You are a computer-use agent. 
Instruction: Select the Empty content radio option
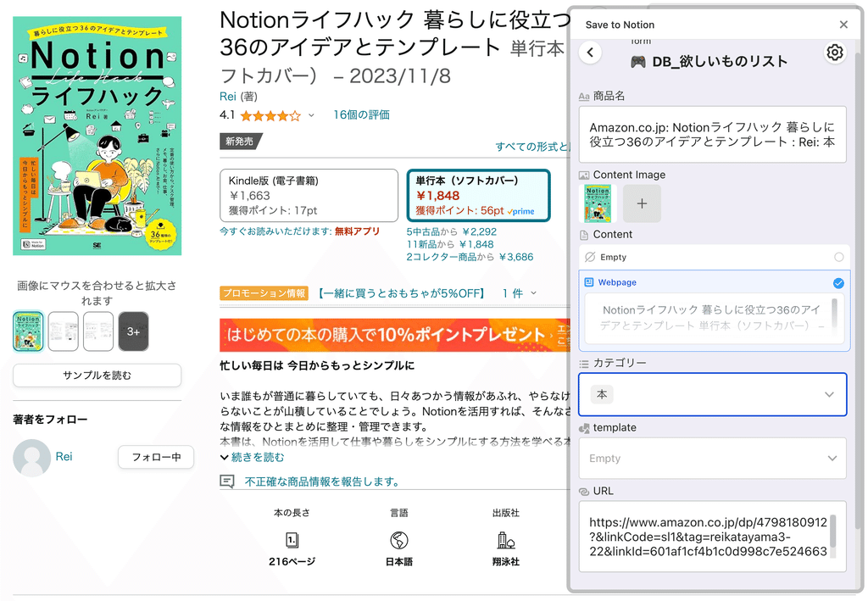(x=838, y=257)
